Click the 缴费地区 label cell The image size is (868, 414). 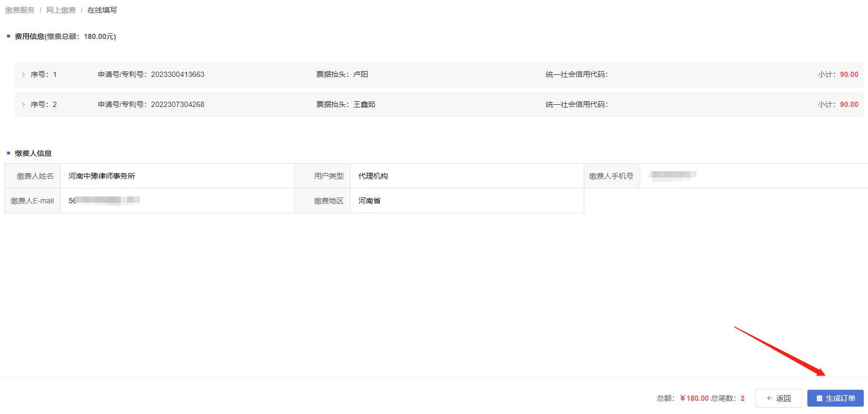pos(323,201)
